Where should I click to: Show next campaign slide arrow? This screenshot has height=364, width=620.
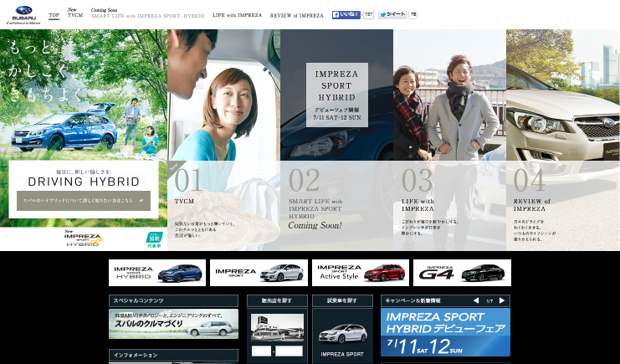pyautogui.click(x=502, y=300)
